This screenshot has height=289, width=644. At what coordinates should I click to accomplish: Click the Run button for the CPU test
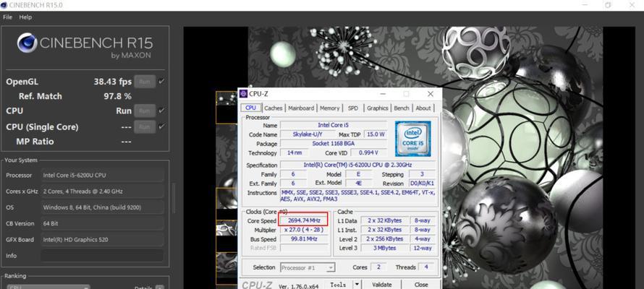click(145, 111)
